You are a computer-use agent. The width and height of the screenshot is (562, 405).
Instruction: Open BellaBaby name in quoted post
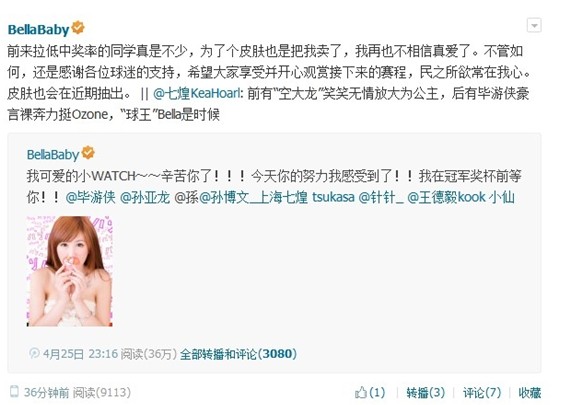(x=53, y=154)
